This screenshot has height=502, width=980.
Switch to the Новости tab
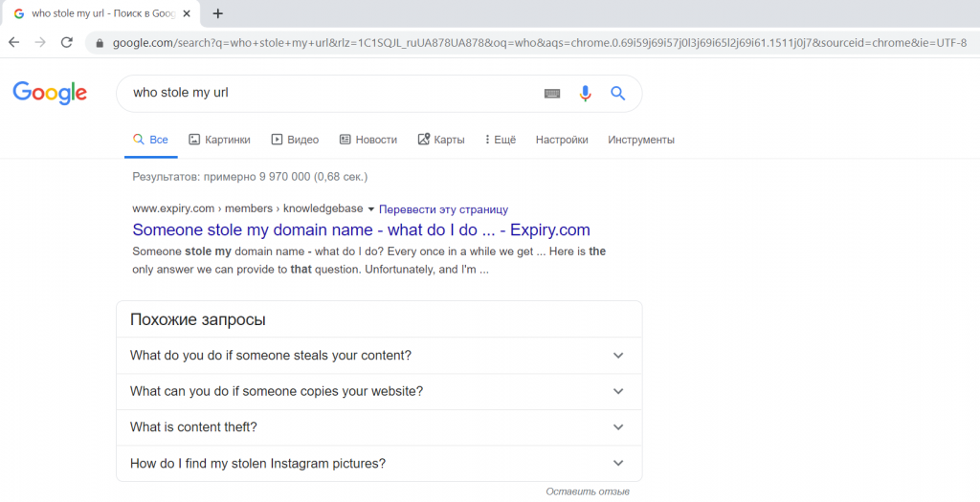pos(368,140)
